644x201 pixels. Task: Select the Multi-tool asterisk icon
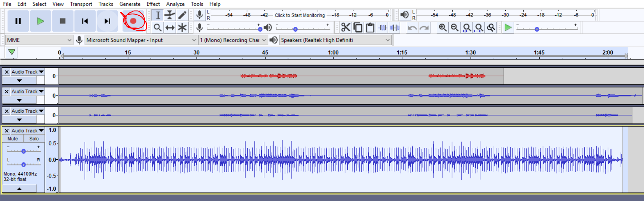coord(182,27)
